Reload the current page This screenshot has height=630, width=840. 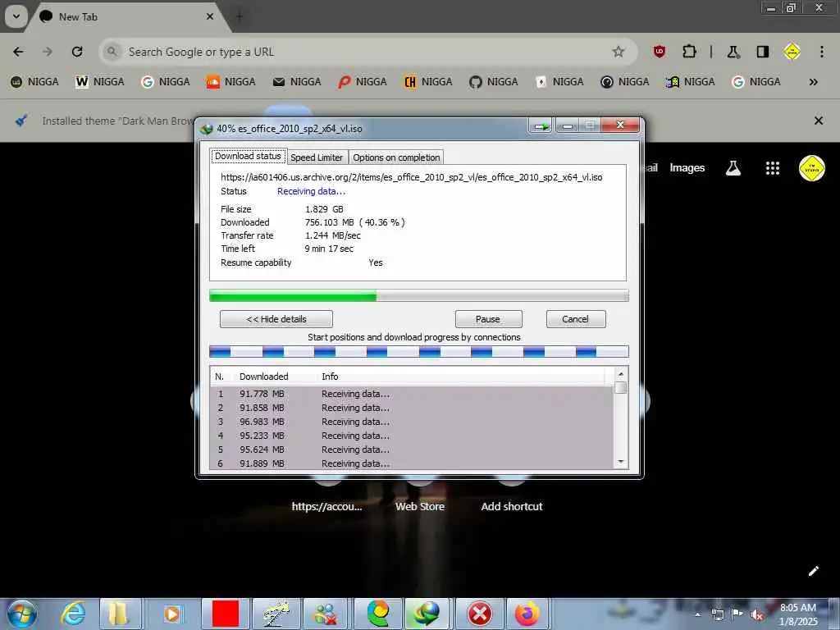tap(77, 52)
